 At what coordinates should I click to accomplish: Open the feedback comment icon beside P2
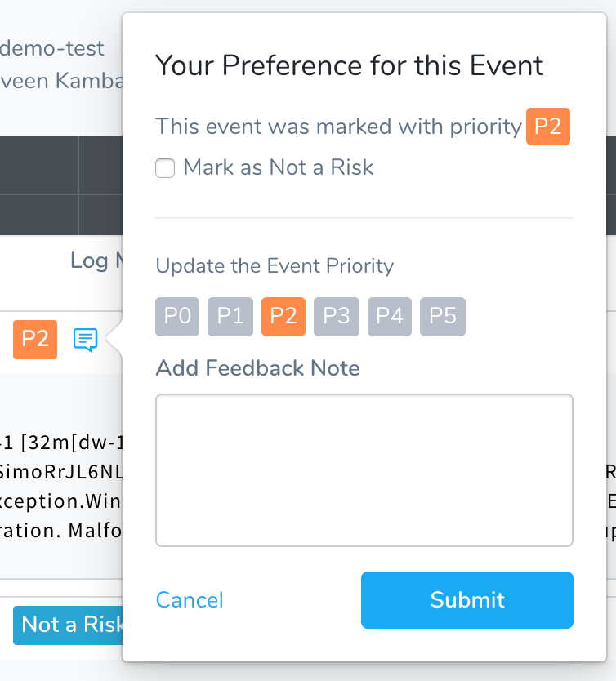click(85, 340)
